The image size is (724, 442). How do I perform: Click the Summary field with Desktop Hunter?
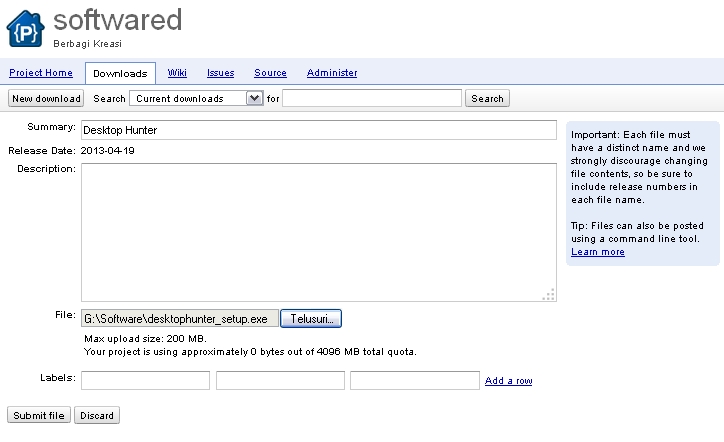click(x=319, y=130)
